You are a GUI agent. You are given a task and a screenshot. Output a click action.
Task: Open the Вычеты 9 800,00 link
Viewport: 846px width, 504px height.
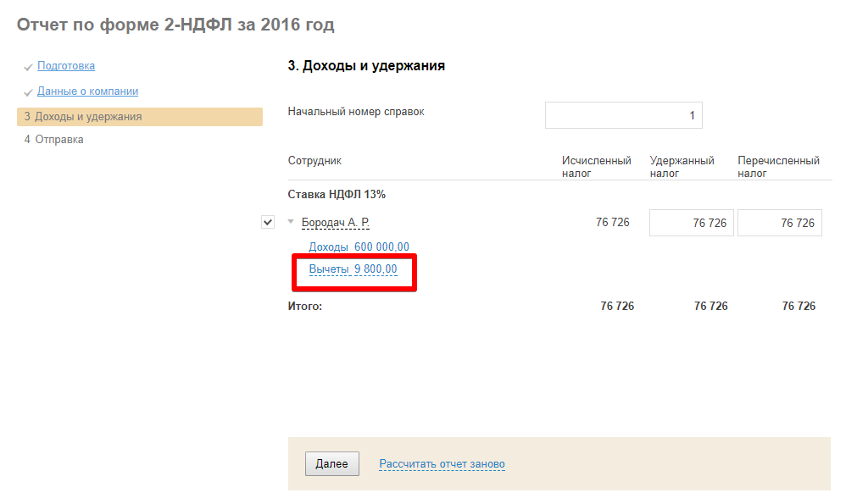[x=353, y=270]
